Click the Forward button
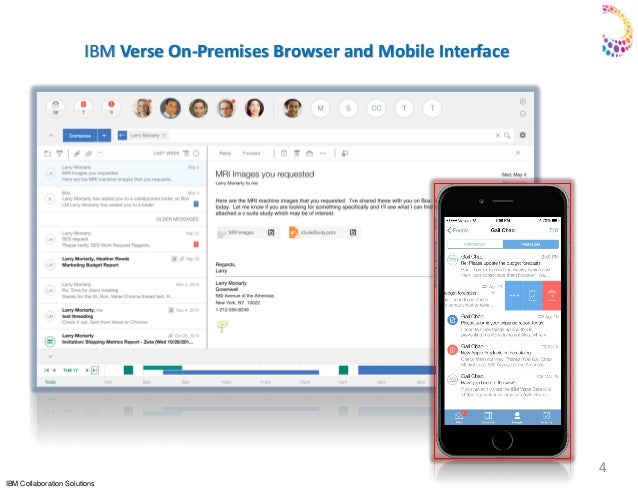The height and width of the screenshot is (493, 638). (251, 153)
